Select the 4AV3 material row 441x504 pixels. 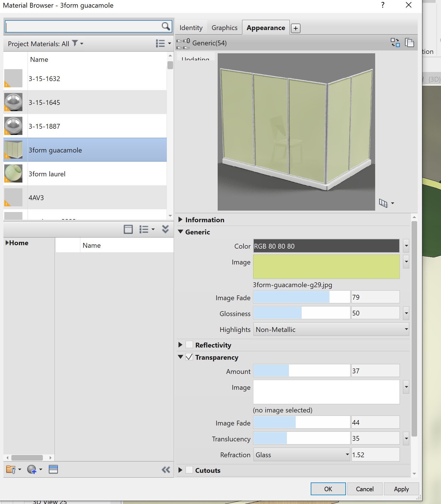[85, 198]
